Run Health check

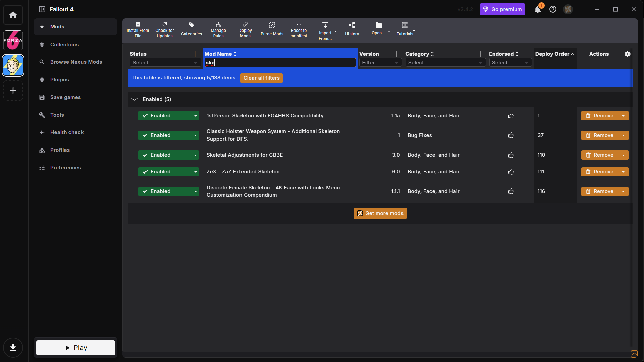tap(75, 132)
